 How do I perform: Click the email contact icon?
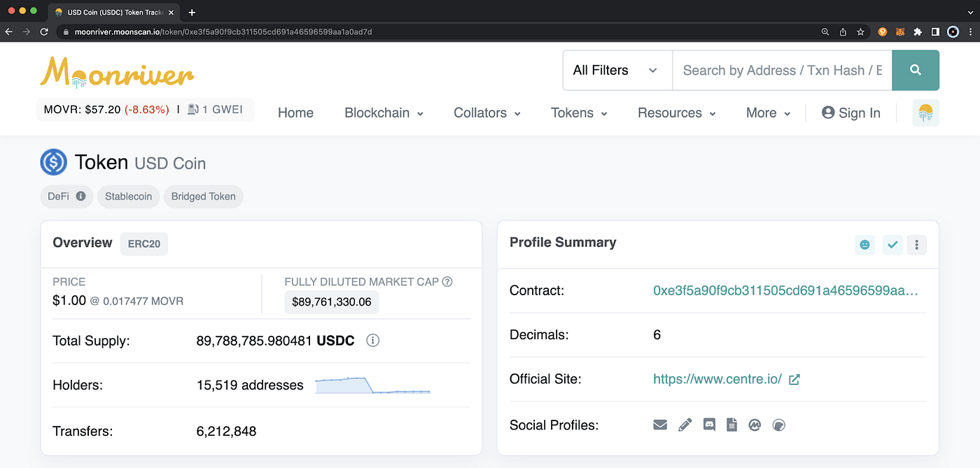click(660, 425)
